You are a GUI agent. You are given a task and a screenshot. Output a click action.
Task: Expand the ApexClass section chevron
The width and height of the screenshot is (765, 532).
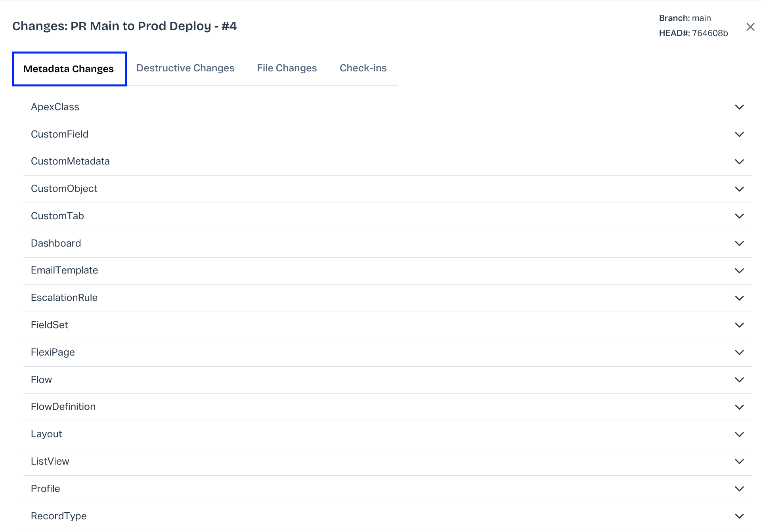pyautogui.click(x=739, y=107)
